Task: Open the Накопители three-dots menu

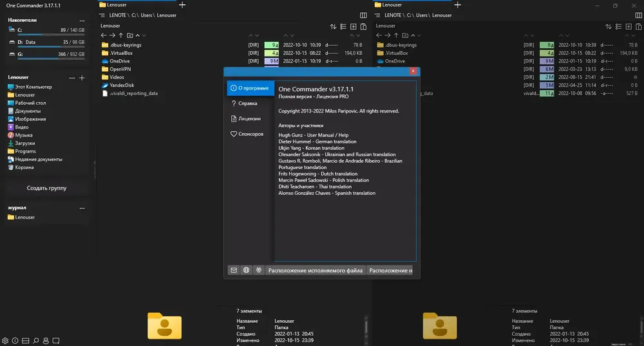Action: pyautogui.click(x=82, y=20)
